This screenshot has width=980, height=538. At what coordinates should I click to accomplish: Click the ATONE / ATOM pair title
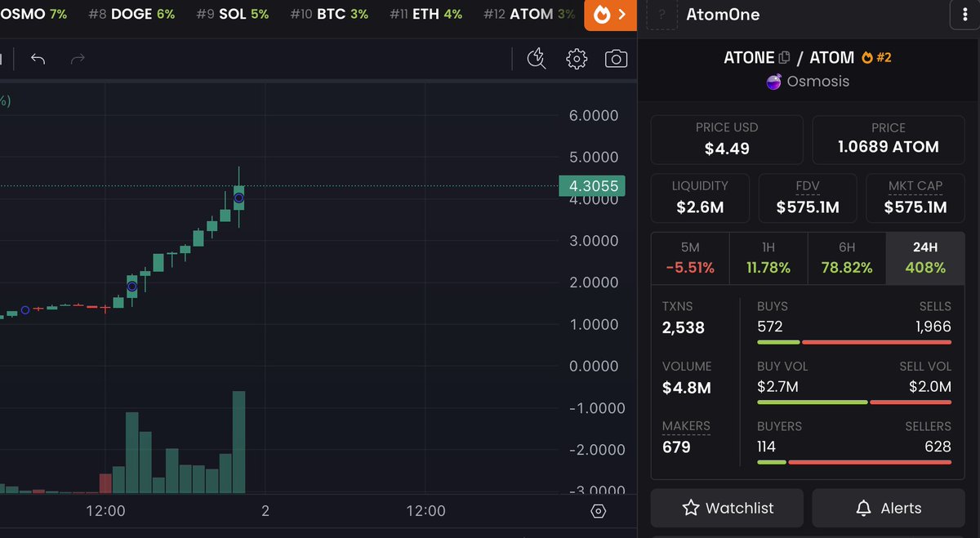[789, 57]
